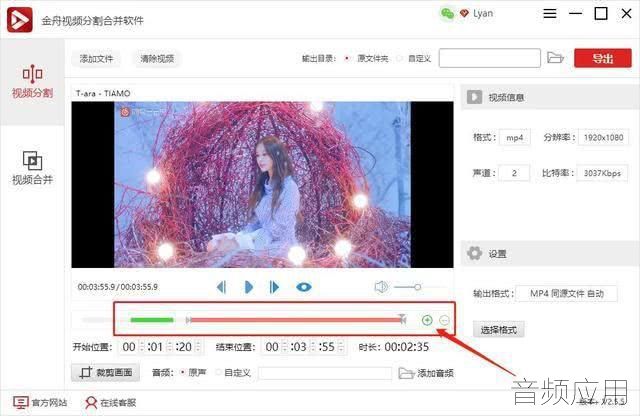The image size is (640, 416).
Task: Click the WeChat icon in title bar
Action: tap(447, 14)
